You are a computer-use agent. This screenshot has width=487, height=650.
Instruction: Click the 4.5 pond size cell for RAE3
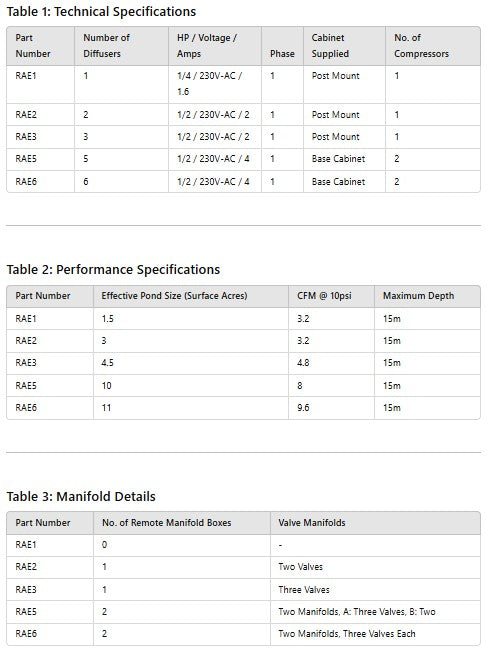tap(107, 363)
